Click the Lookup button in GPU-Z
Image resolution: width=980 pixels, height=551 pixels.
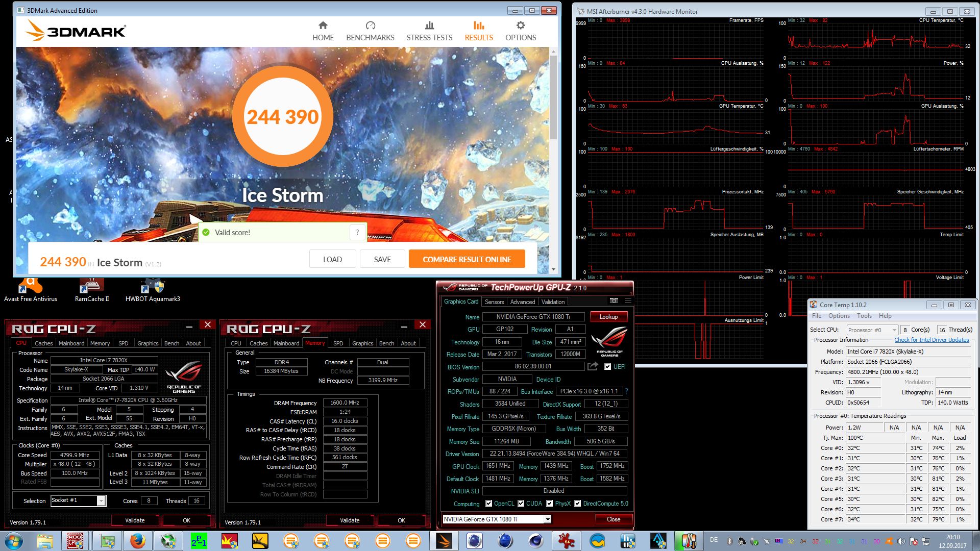click(608, 317)
